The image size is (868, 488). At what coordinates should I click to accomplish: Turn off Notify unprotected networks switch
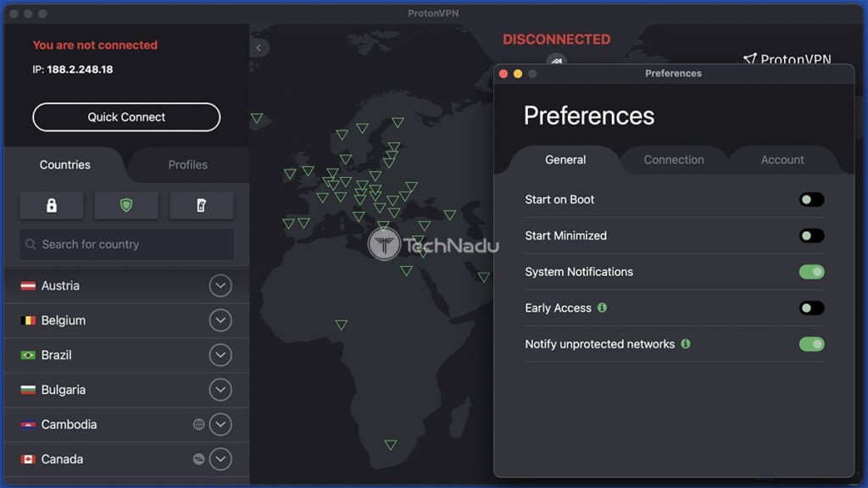point(811,344)
